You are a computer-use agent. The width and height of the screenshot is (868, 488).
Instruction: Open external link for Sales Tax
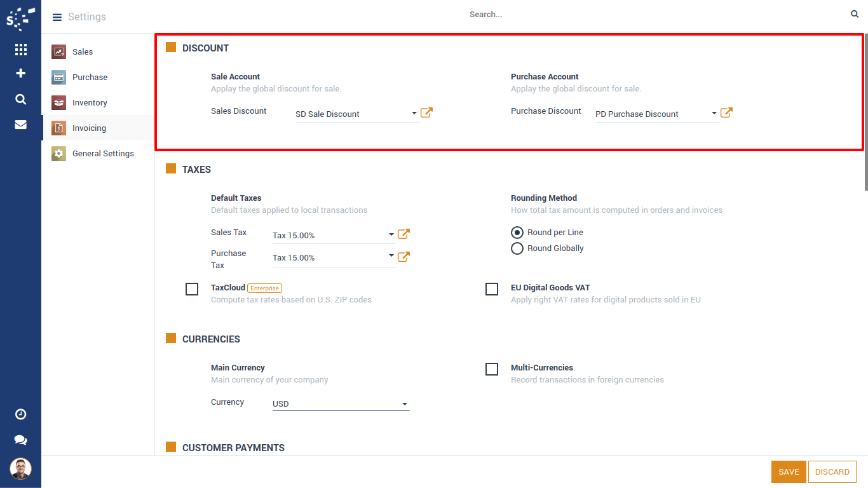point(403,234)
